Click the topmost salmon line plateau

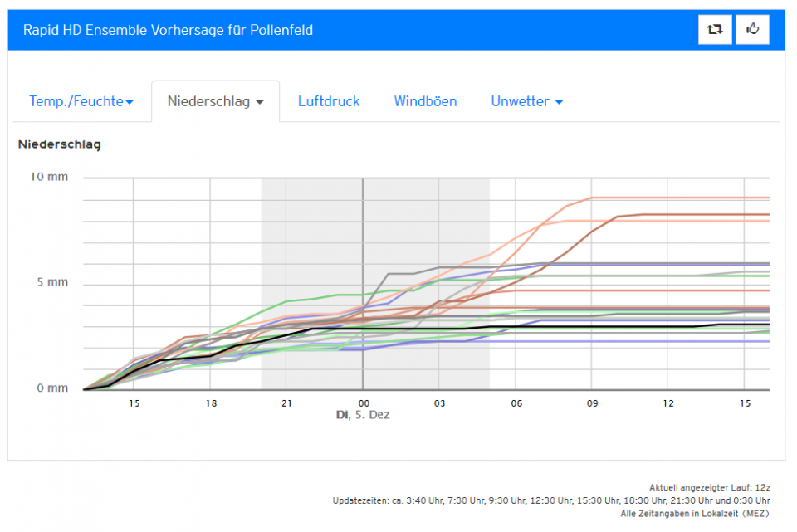681,198
